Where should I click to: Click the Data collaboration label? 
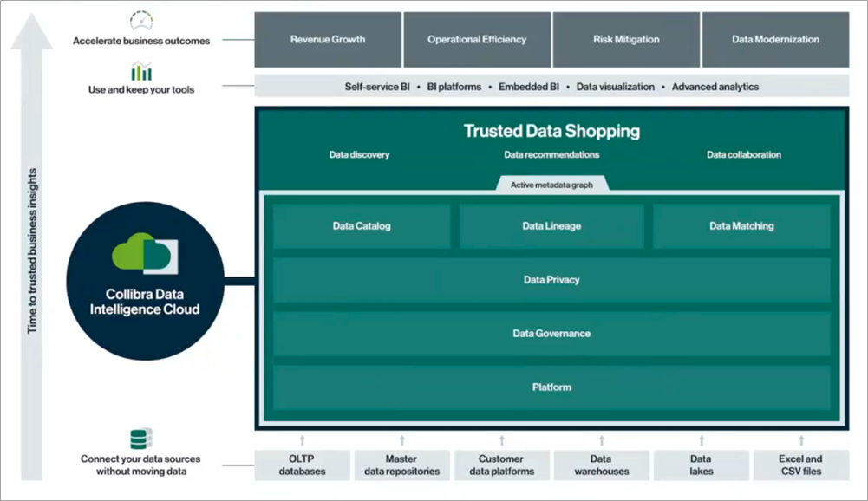pos(744,154)
